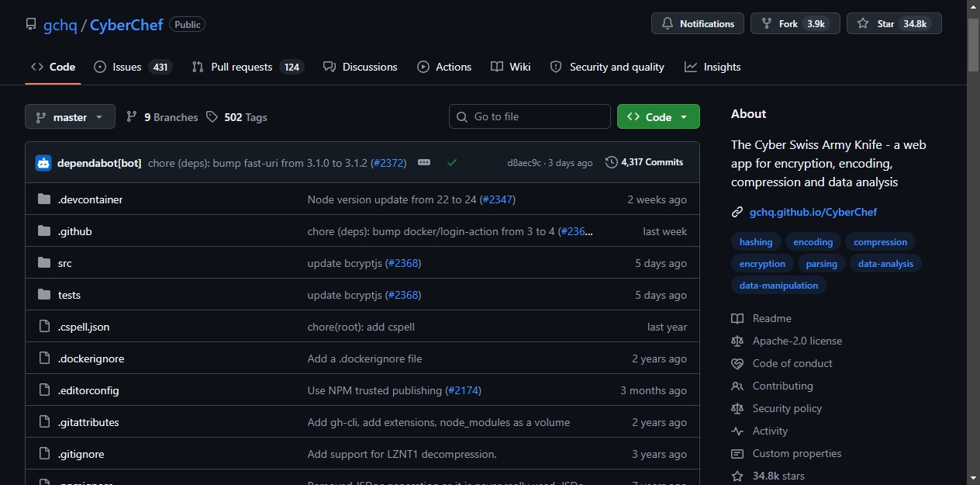Open the Insights tab
The image size is (980, 485).
(713, 67)
